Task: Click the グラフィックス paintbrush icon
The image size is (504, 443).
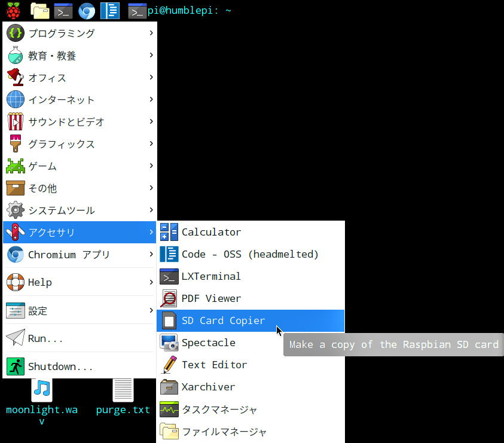Action: coord(16,143)
